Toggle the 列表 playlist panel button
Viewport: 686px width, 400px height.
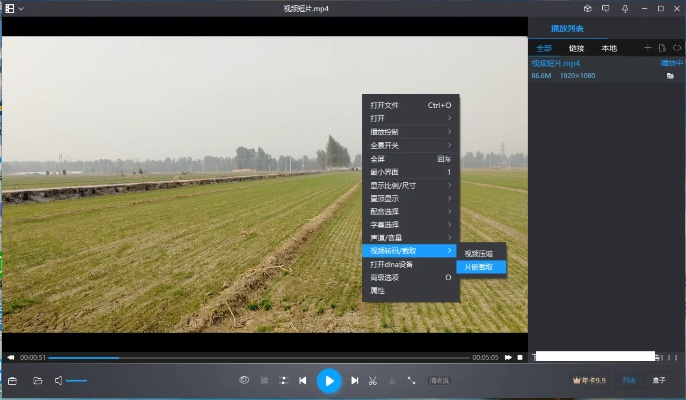tap(629, 380)
